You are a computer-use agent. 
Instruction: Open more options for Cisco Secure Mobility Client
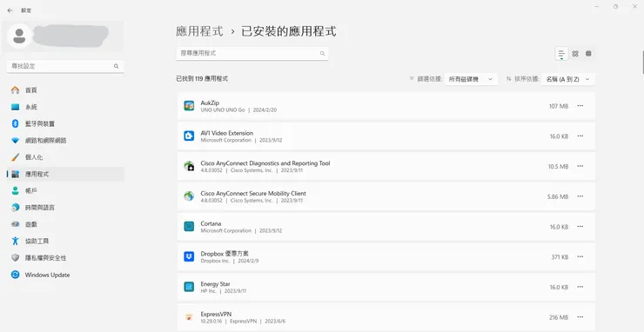(x=580, y=196)
